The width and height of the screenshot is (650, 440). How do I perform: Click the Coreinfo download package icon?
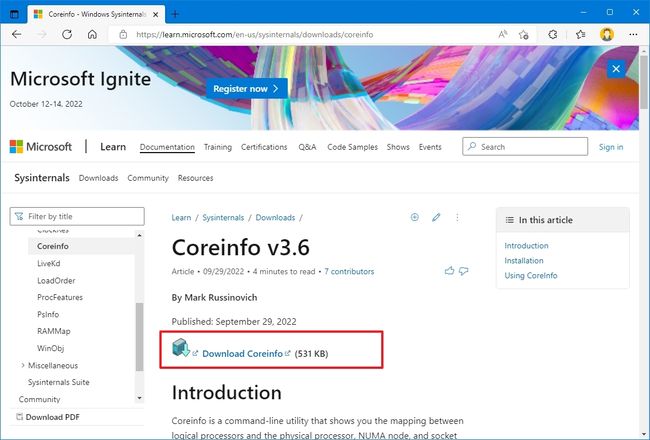tap(181, 348)
